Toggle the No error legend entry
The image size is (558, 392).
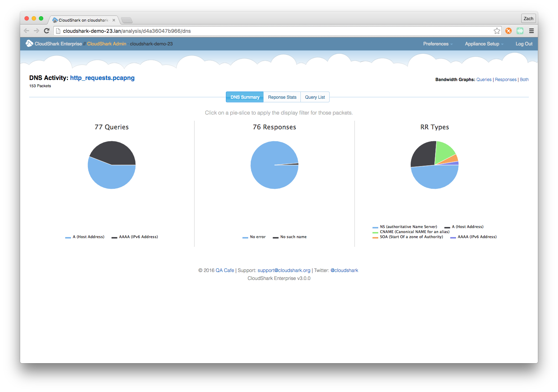click(254, 237)
